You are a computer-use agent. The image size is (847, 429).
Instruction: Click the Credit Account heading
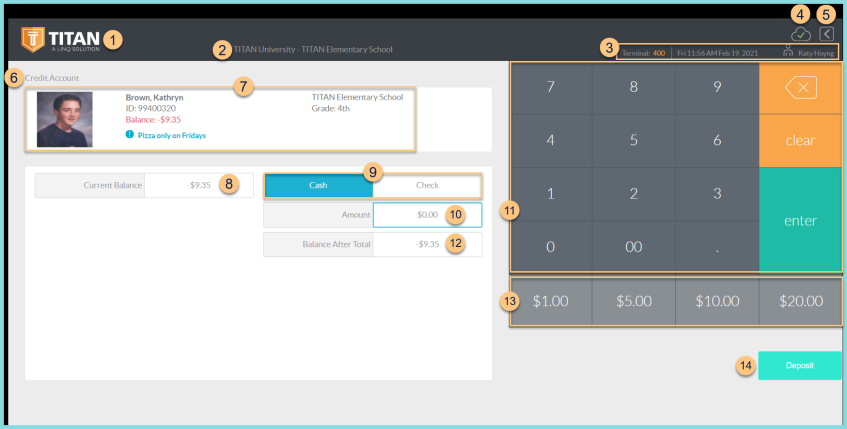[52, 78]
